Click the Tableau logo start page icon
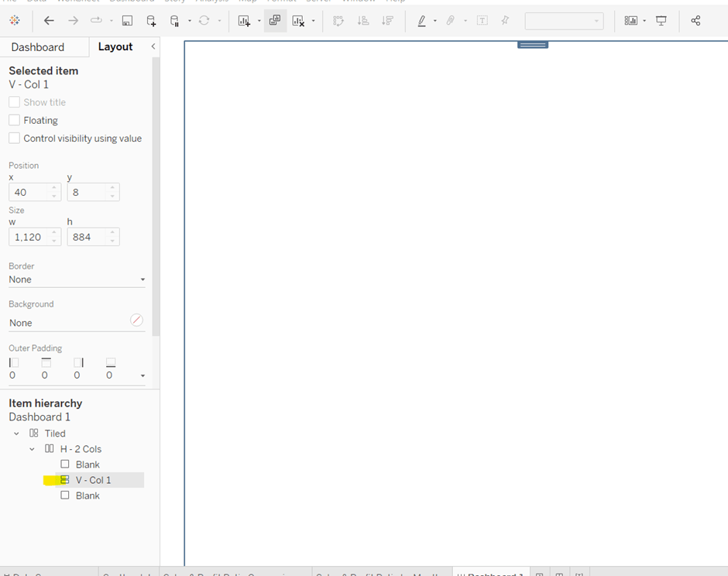 click(14, 21)
